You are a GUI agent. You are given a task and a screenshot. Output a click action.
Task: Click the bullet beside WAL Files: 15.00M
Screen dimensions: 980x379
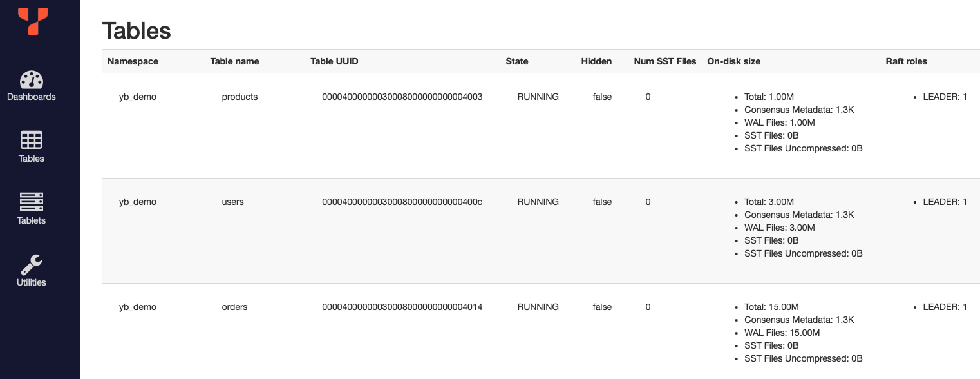(x=736, y=333)
